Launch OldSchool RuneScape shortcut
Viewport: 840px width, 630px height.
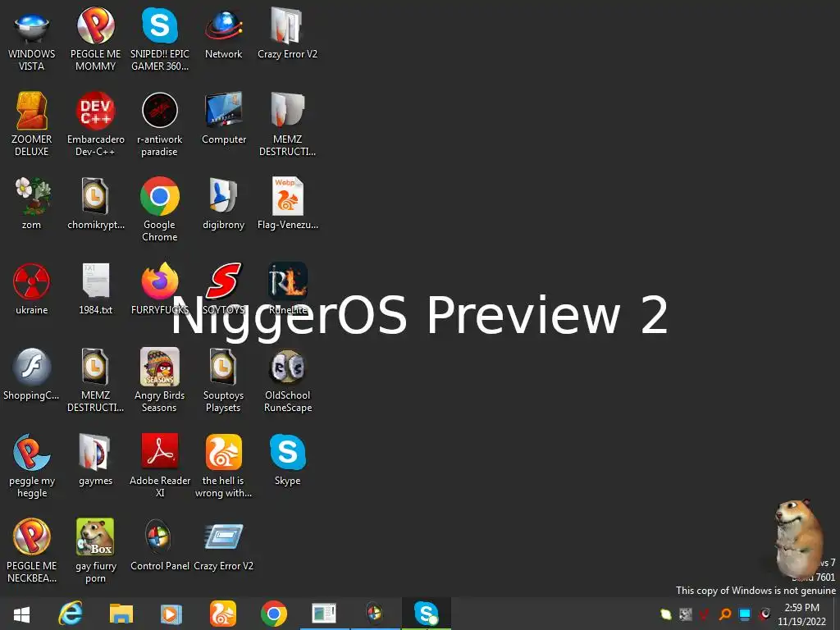(x=288, y=379)
